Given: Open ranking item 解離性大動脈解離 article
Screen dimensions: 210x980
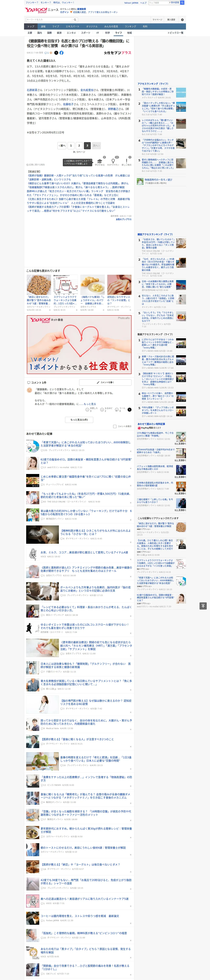Looking at the screenshot, I should point(158,91).
